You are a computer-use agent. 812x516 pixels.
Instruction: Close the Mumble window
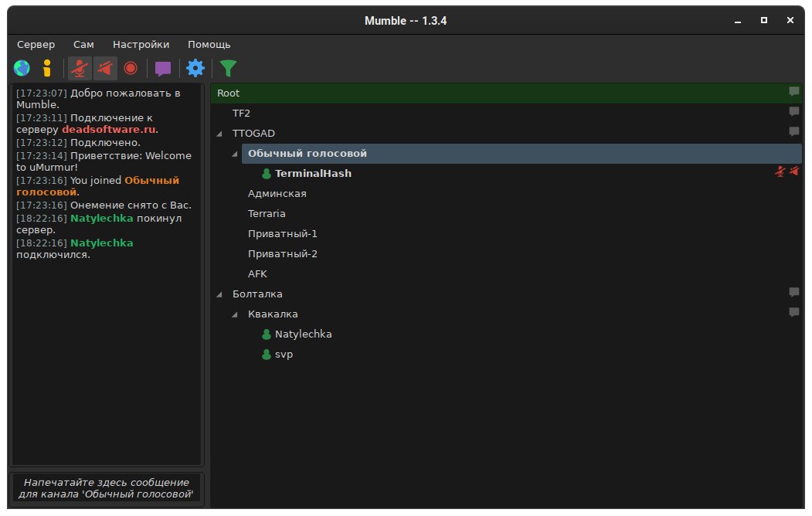pos(790,21)
